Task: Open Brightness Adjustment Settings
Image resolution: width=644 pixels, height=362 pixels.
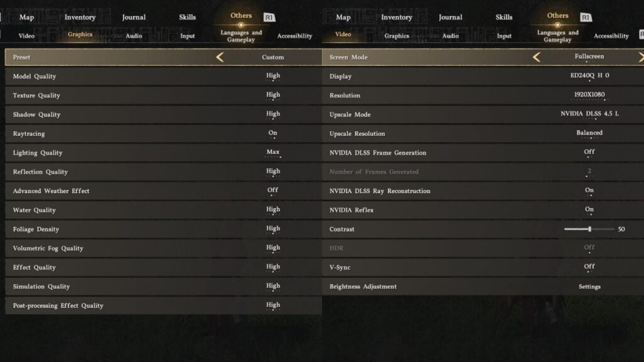Action: (589, 286)
